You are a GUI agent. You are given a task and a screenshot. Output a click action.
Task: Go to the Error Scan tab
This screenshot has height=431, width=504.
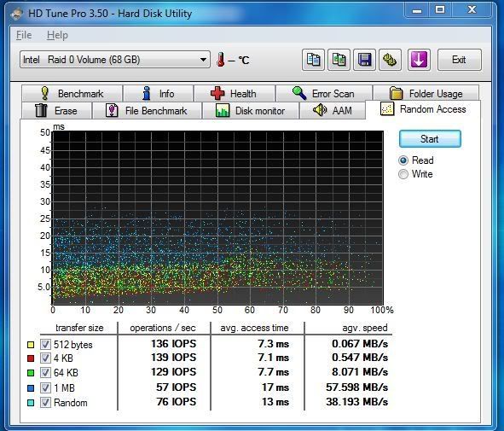pos(324,94)
